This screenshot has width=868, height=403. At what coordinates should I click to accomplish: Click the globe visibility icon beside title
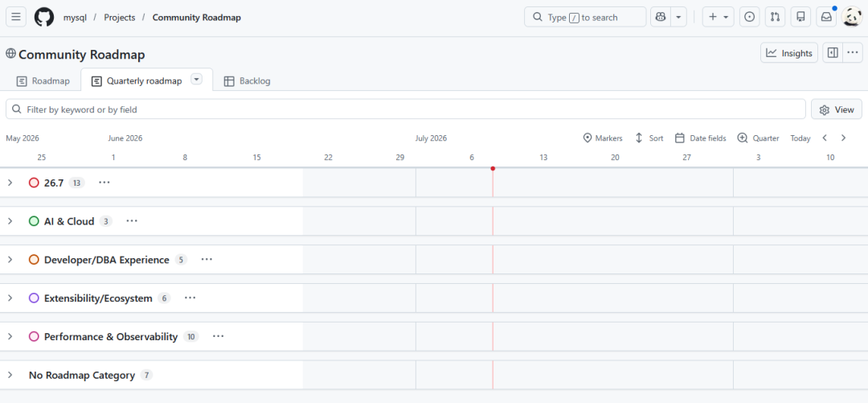tap(10, 54)
